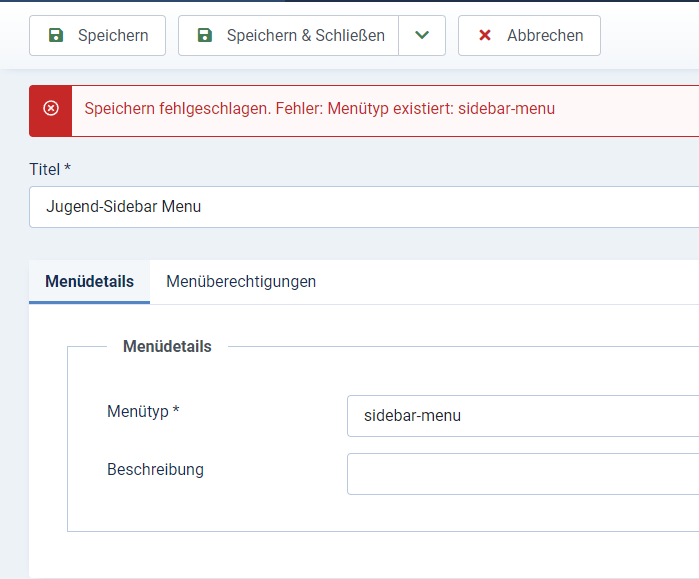This screenshot has width=699, height=579.
Task: Click the Titel * field label
Action: (50, 169)
